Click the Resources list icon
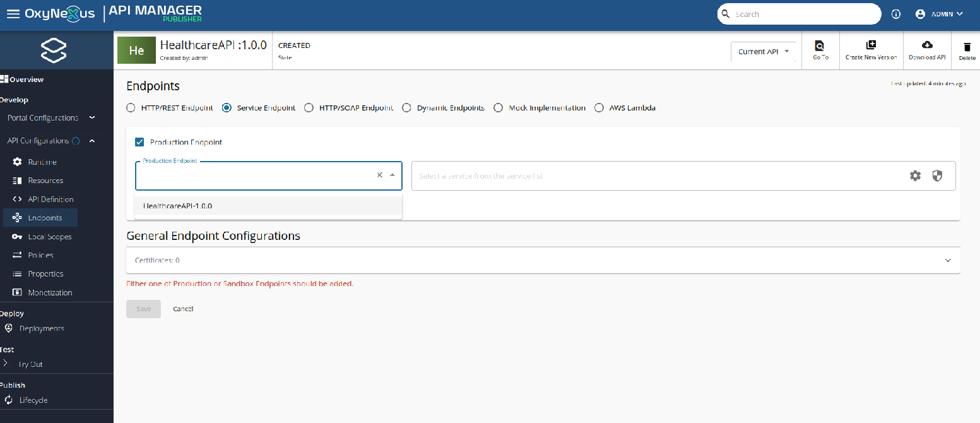Image resolution: width=980 pixels, height=423 pixels. (x=18, y=181)
